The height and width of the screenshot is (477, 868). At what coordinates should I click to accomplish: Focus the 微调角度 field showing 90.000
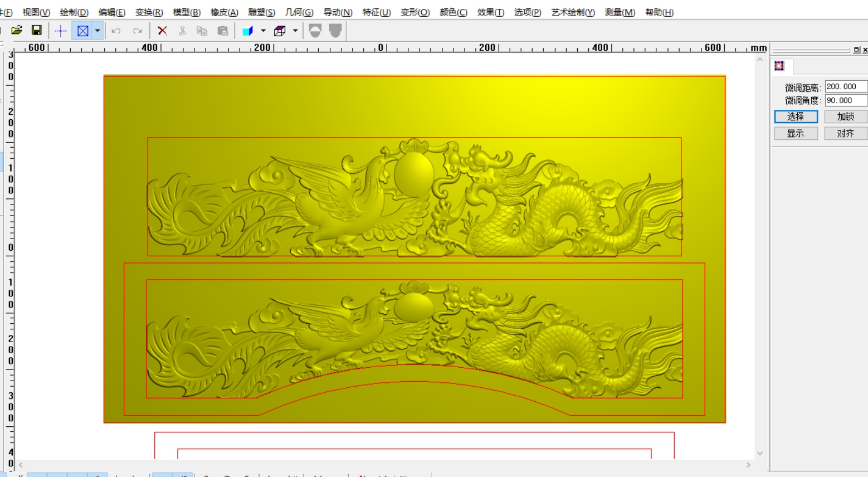click(846, 100)
